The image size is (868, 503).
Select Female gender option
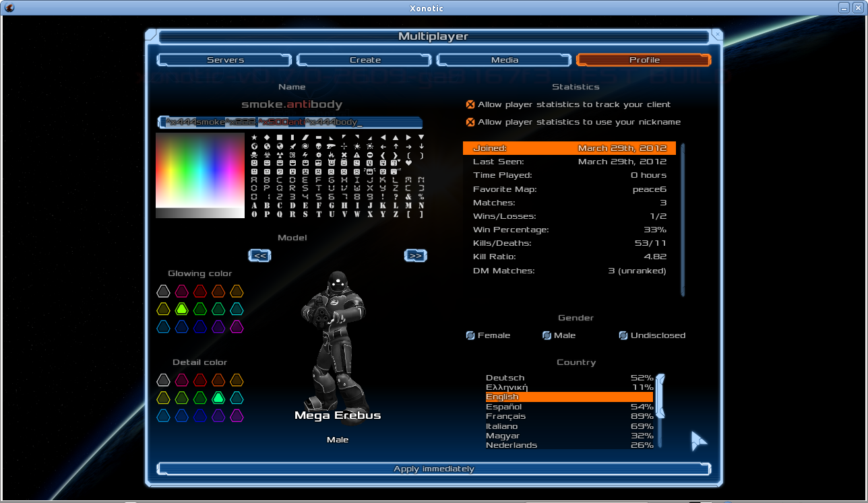pyautogui.click(x=470, y=335)
